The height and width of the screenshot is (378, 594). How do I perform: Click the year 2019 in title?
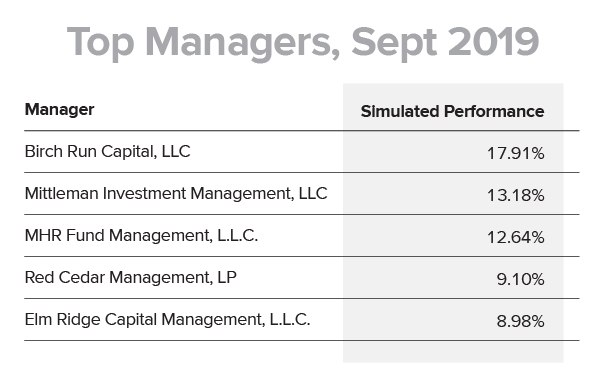click(494, 42)
